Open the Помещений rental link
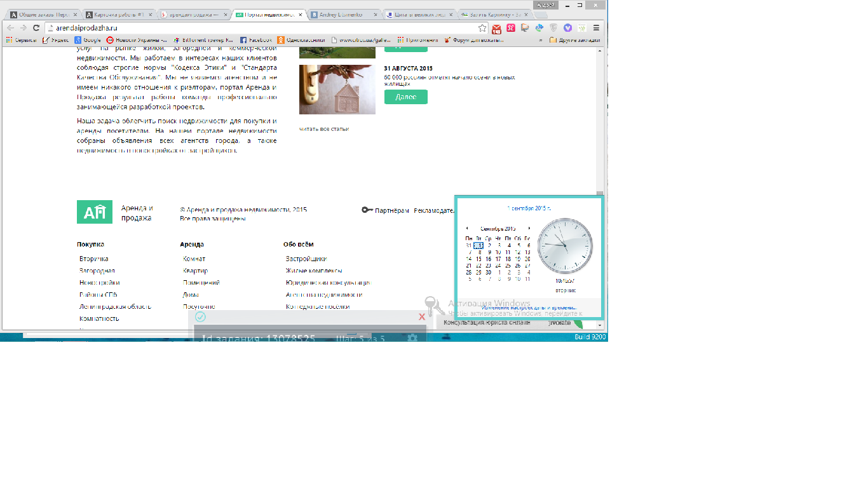 (201, 283)
